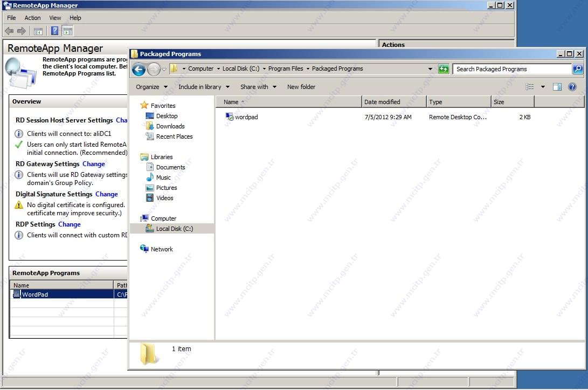Sort by Type column header
588x390 pixels.
pos(459,102)
